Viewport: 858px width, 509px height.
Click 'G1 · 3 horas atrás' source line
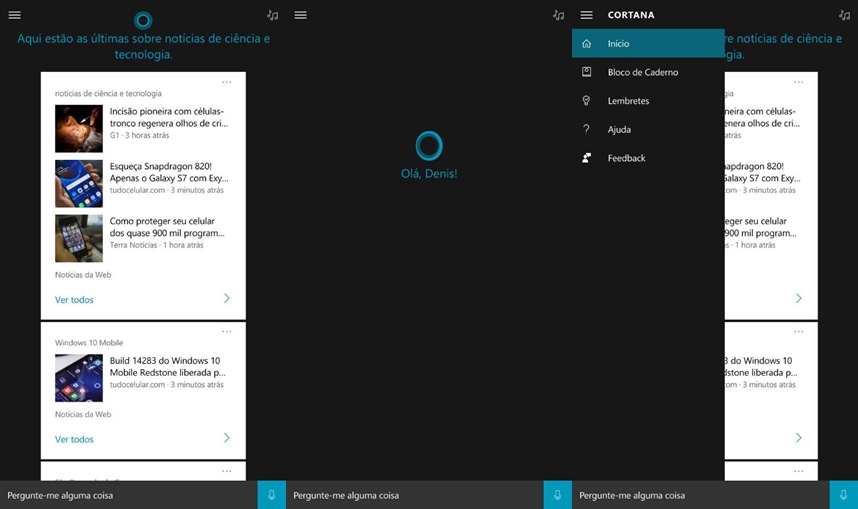tap(139, 135)
